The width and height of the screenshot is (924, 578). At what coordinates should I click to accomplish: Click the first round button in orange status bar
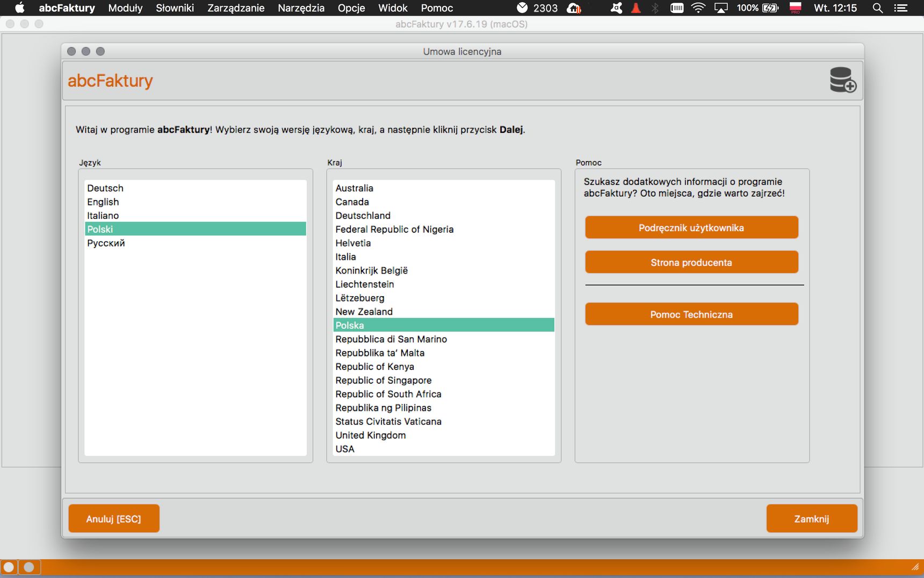9,567
